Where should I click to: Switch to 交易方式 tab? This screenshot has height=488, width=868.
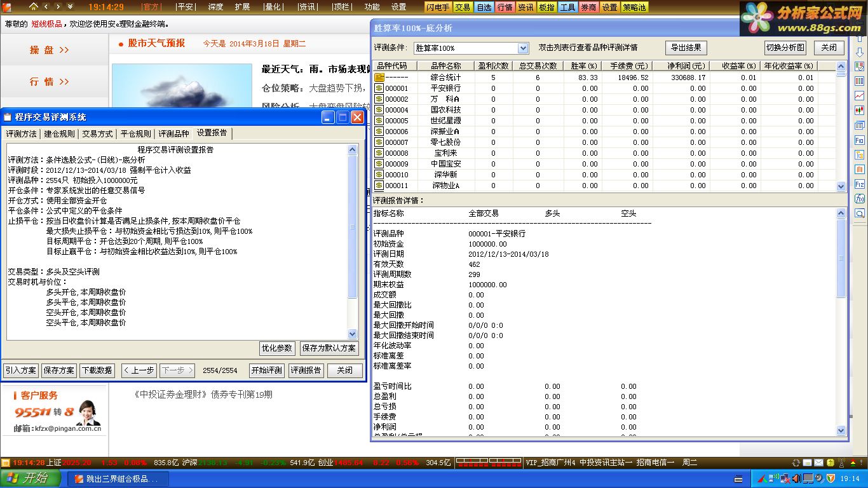(97, 133)
